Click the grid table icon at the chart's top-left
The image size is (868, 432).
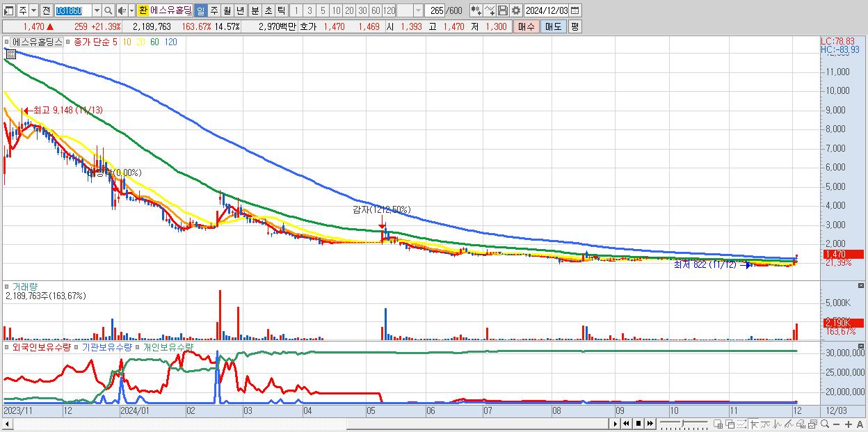11,53
